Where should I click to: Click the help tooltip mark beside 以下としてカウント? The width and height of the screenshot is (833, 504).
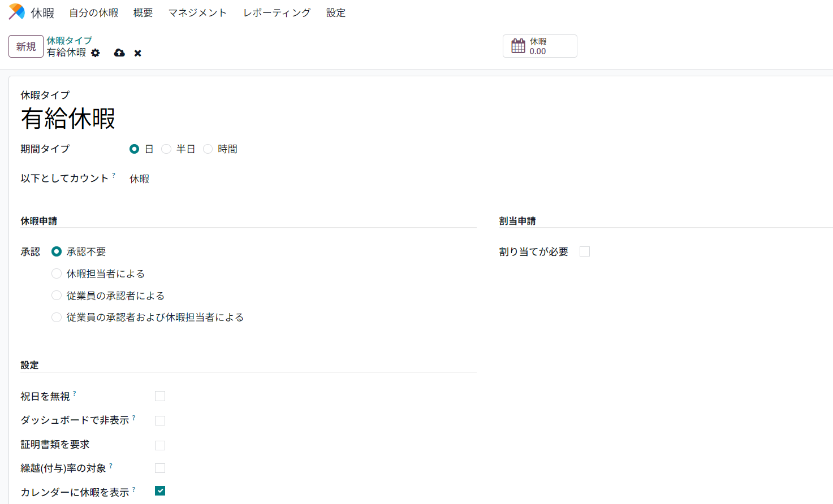tap(114, 175)
